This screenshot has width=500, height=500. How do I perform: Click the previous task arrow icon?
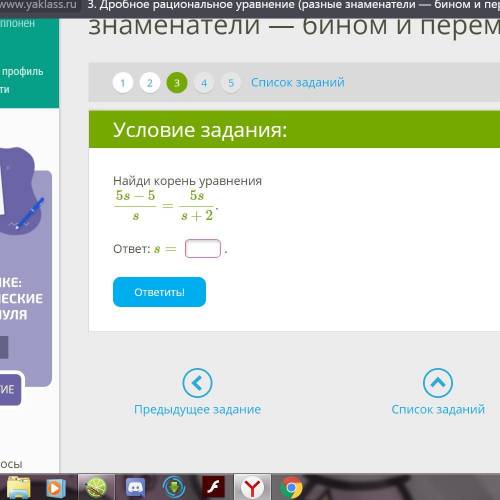pyautogui.click(x=197, y=383)
